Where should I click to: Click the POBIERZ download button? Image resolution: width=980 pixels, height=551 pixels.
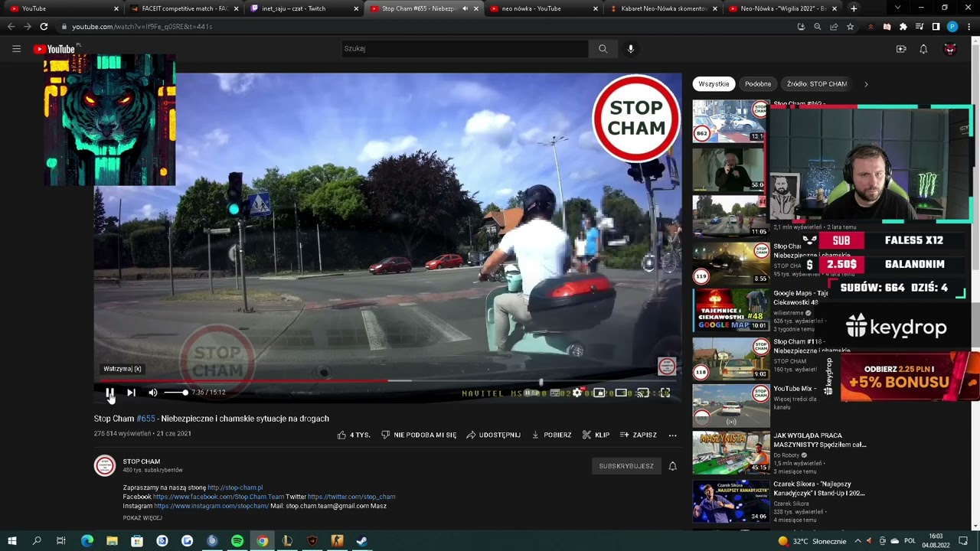coord(551,435)
